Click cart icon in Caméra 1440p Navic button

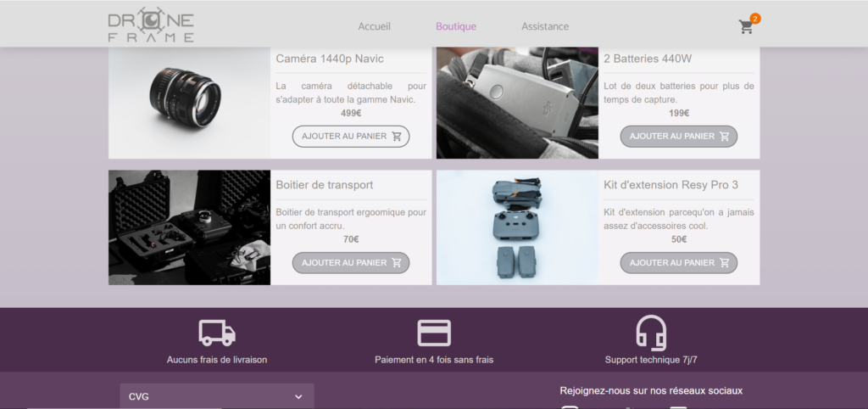(x=397, y=136)
